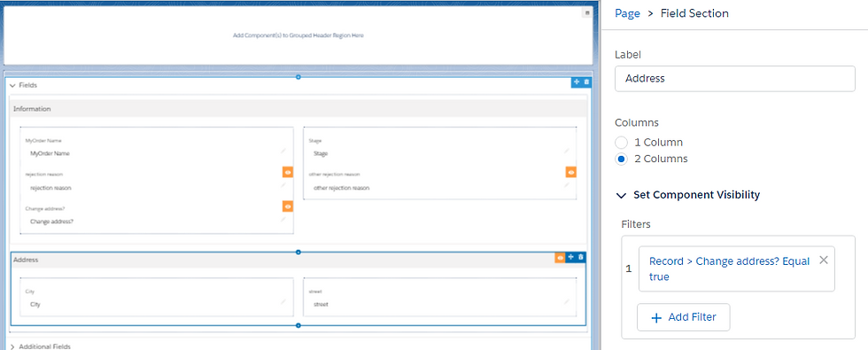Screen dimensions: 868x350
Task: Open the Record > Change address? Equal true filter
Action: [729, 268]
